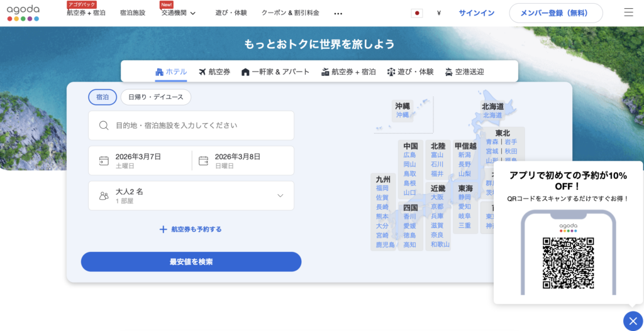
Task: Switch to the 航空券 tab
Action: pos(214,72)
